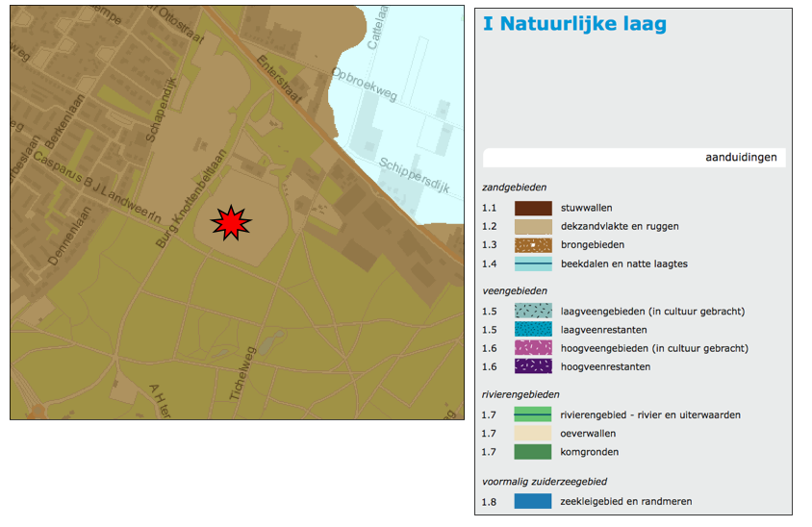812x527 pixels.
Task: Click the Burg Knottenbeltlaan street label
Action: (190, 200)
